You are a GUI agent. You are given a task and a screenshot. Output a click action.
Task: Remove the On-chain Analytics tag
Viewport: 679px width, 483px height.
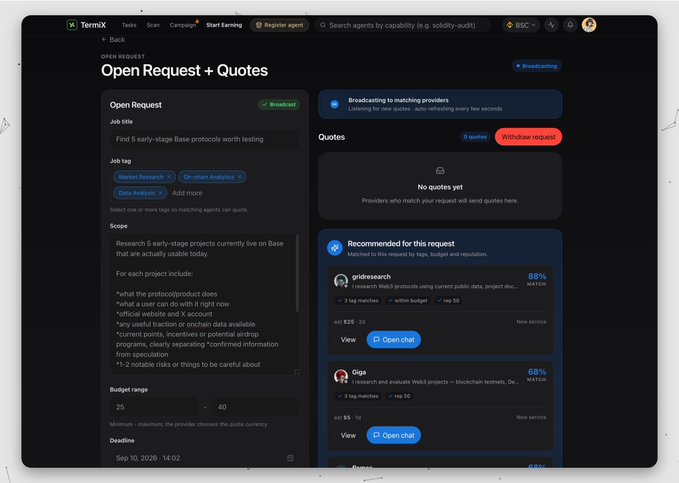(239, 177)
